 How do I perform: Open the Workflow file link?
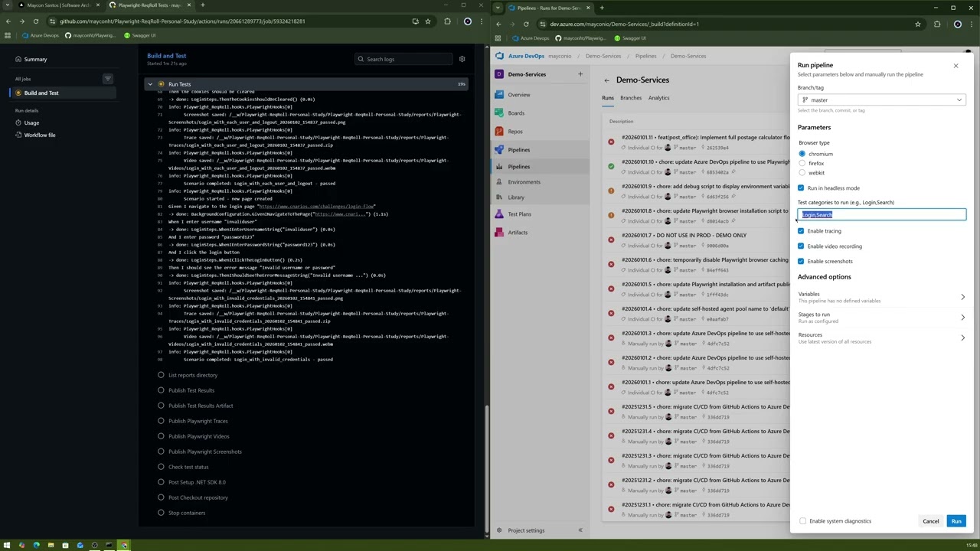[x=40, y=135]
